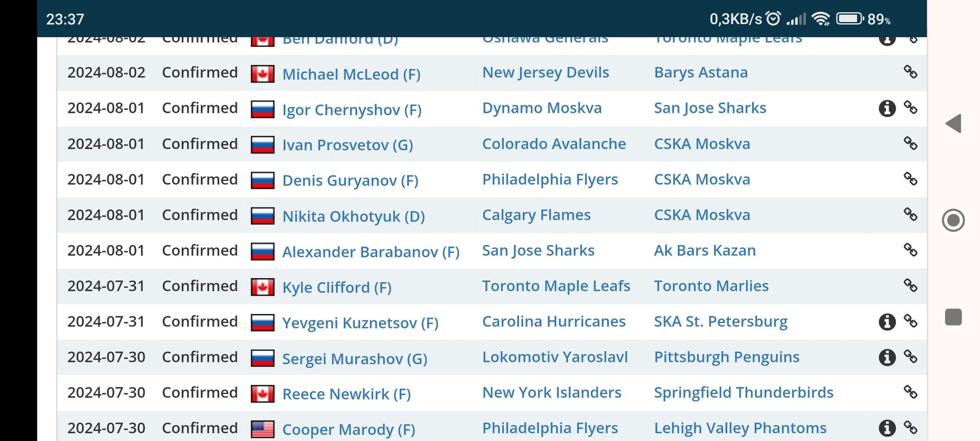
Task: Tap the Android back navigation triangle
Action: (953, 124)
